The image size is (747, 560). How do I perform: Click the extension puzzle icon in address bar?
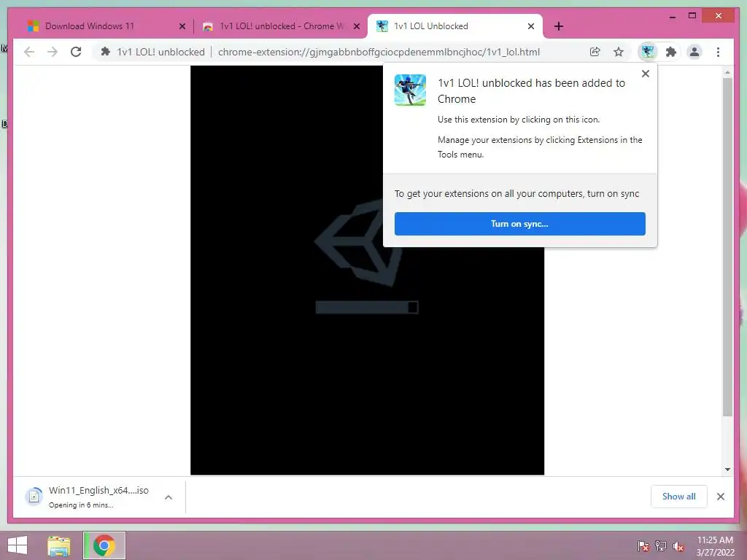105,52
